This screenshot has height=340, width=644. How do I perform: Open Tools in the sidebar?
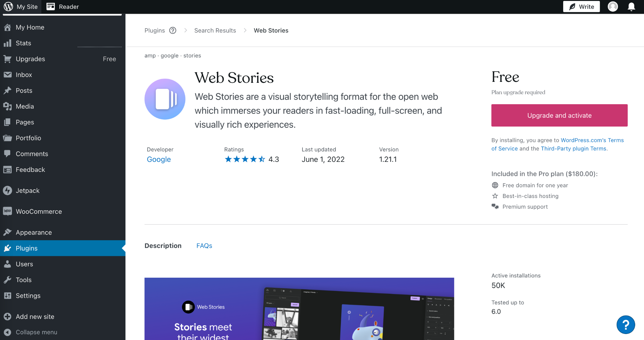click(x=63, y=280)
